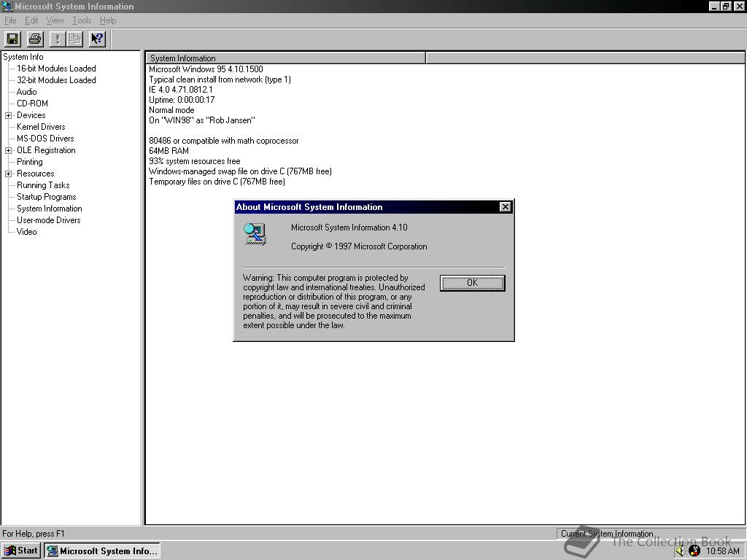Viewport: 747px width, 560px height.
Task: Click the empty second column header
Action: click(585, 58)
